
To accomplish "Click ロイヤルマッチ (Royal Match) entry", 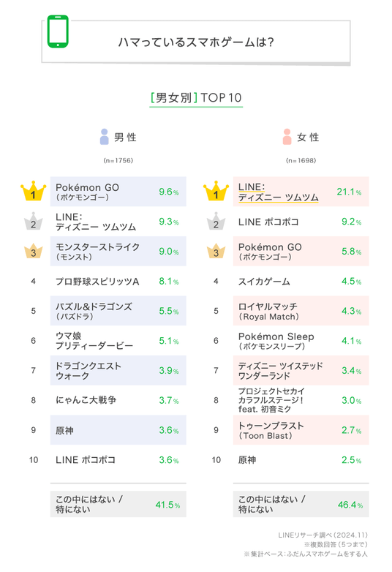I will (x=268, y=311).
